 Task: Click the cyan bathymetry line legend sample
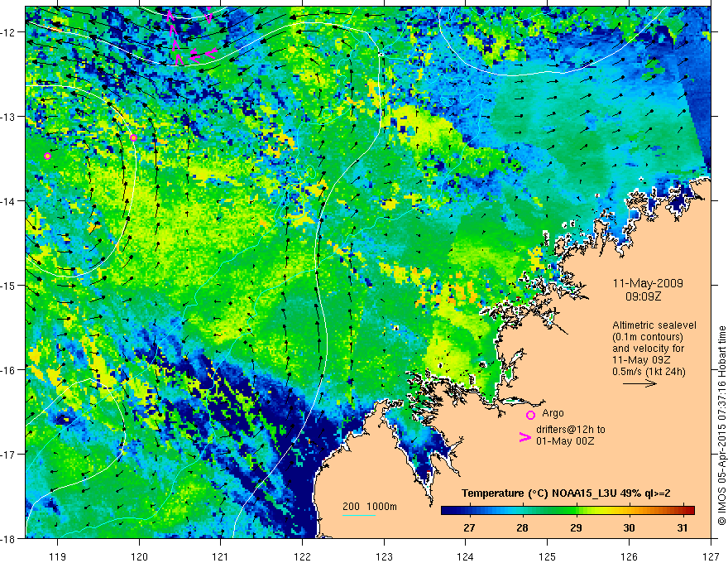359,515
